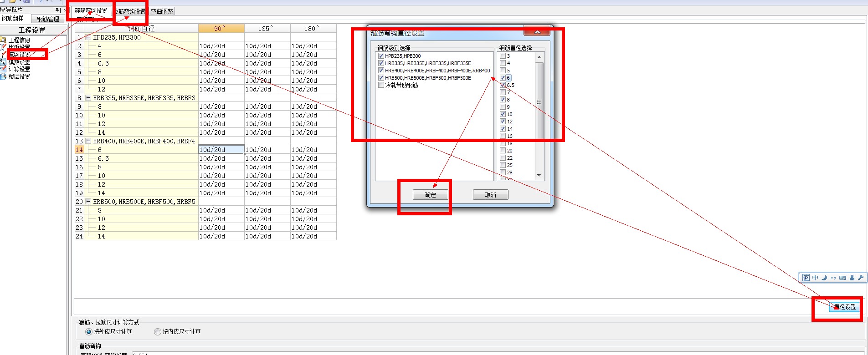868x355 pixels.
Task: Uncheck diameter 8 checkbox
Action: point(503,100)
